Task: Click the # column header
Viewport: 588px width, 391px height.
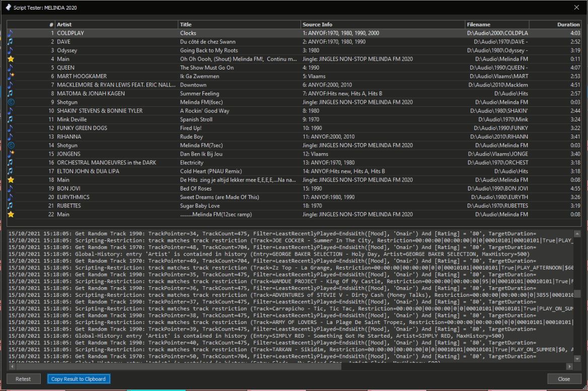Action: pyautogui.click(x=31, y=24)
